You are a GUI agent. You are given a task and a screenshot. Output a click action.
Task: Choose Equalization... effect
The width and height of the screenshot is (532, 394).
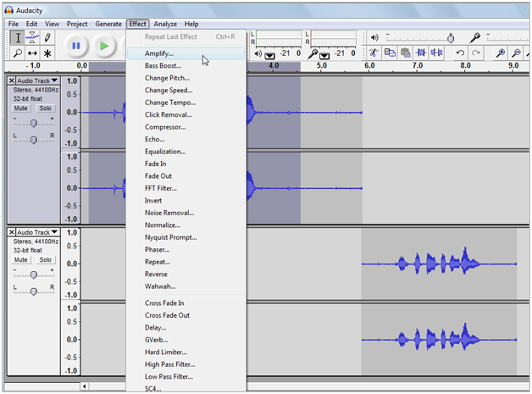(x=186, y=152)
